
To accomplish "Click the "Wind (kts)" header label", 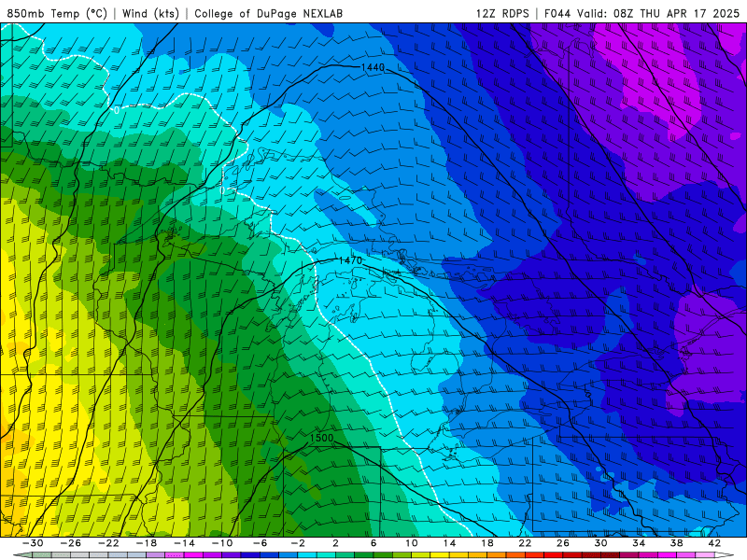I will pos(150,14).
